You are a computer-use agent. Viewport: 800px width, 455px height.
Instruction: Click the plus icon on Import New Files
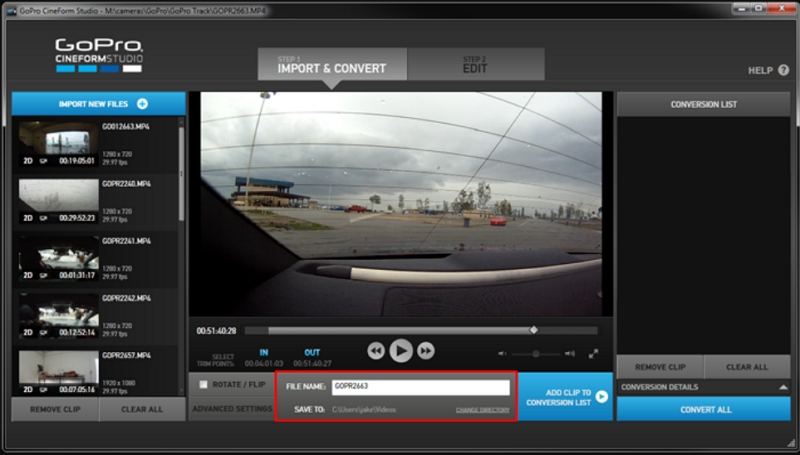tap(142, 104)
